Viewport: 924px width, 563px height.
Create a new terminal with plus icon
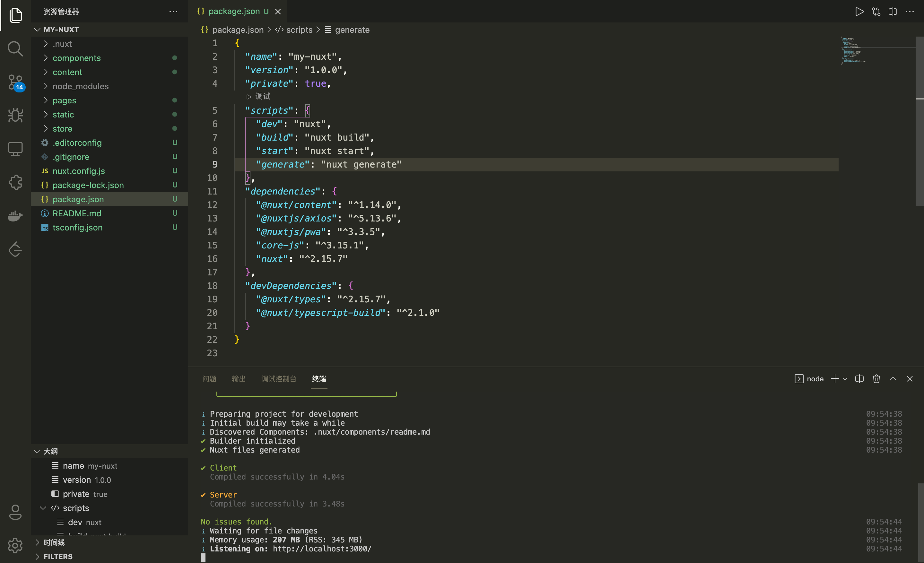coord(835,378)
